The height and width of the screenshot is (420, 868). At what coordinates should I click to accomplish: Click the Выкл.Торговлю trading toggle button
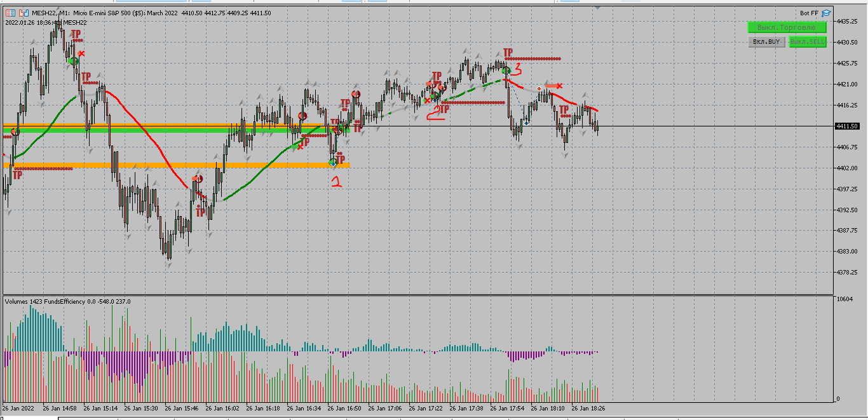tap(787, 27)
